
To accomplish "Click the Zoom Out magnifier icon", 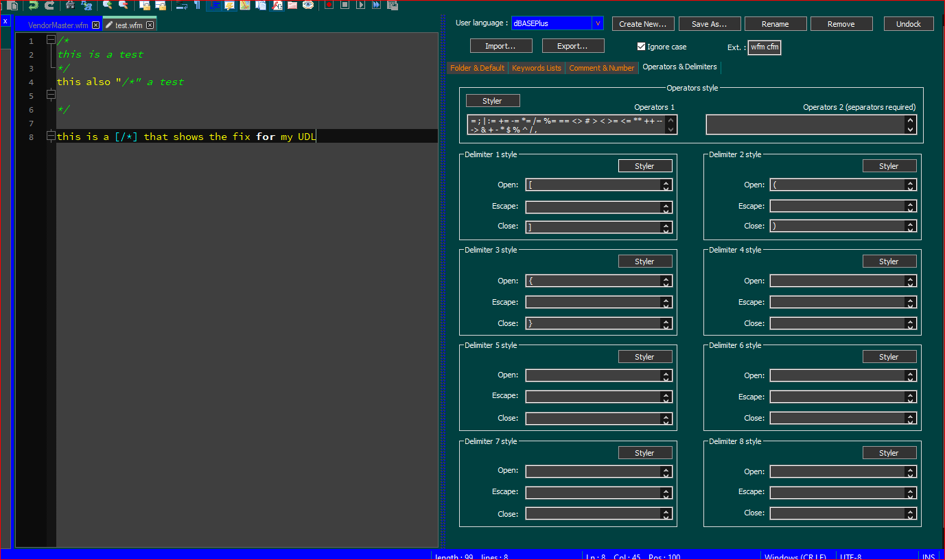I will (124, 5).
